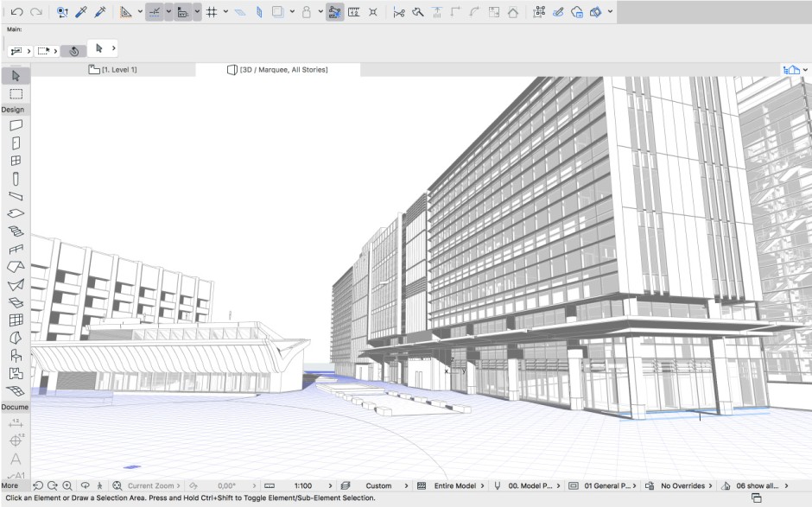Select the Column tool in toolbox
This screenshot has height=507, width=812.
[16, 179]
